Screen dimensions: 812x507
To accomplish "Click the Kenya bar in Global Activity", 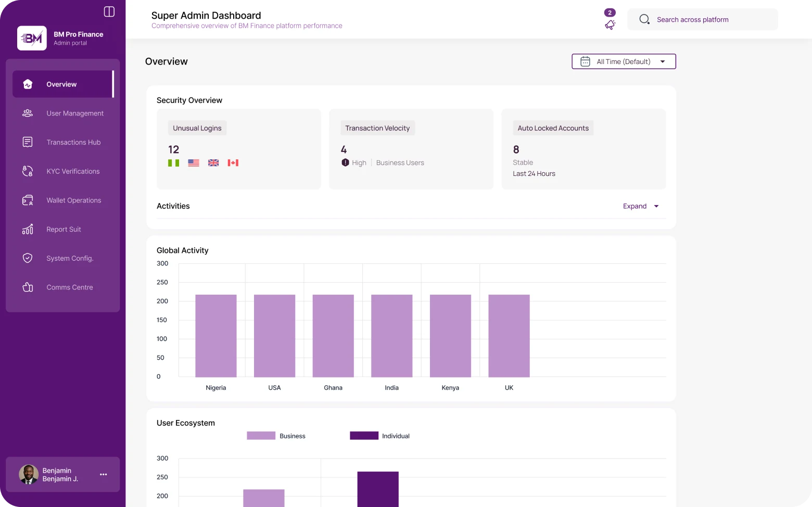I will point(450,336).
